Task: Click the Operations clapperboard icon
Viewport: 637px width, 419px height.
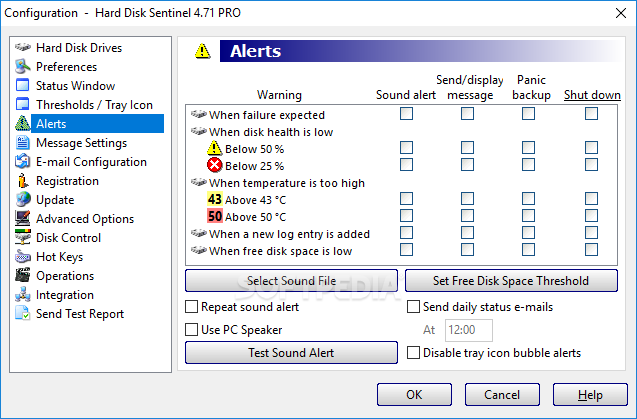Action: click(x=23, y=276)
